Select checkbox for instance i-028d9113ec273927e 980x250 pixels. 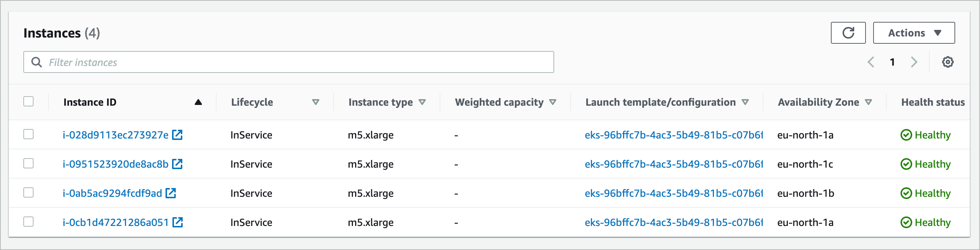click(x=28, y=134)
